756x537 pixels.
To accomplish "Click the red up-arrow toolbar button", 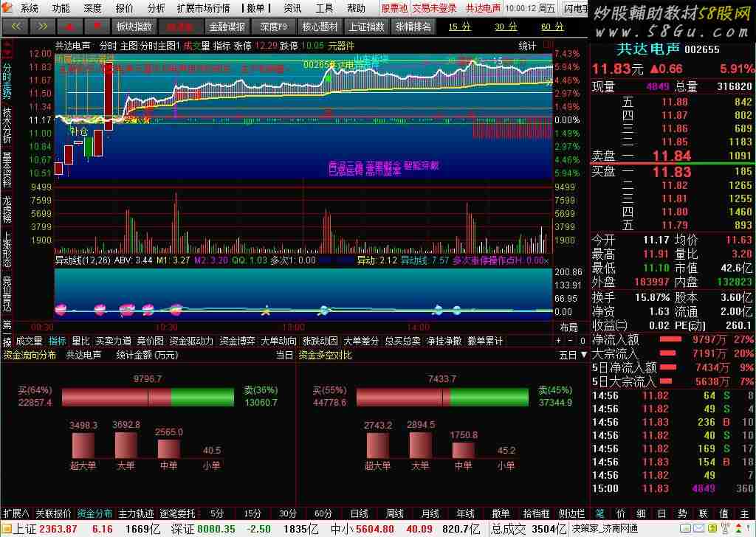I will (69, 27).
